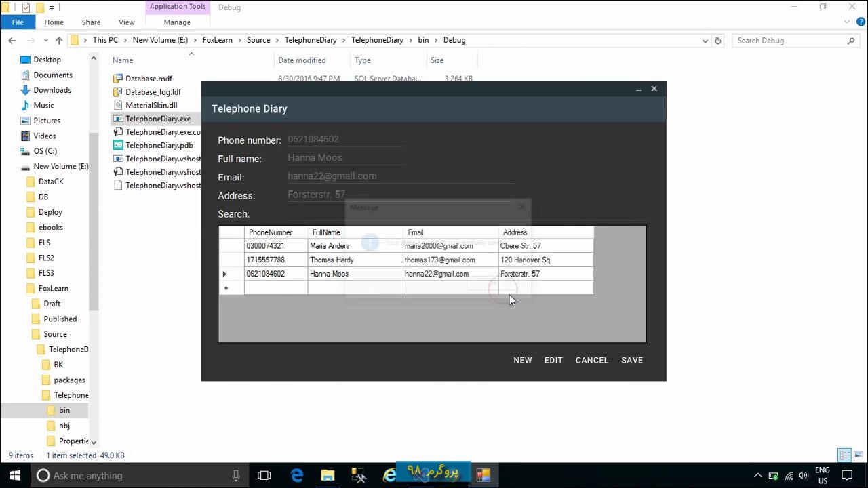868x488 pixels.
Task: Switch to the View ribbon tab
Action: 126,22
